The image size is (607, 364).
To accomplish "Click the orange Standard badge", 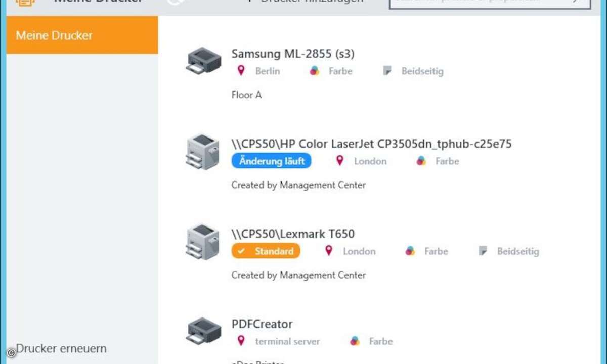I will point(266,251).
